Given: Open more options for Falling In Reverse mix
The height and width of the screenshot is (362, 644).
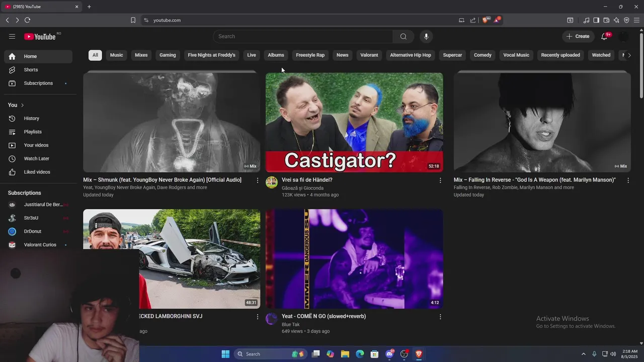Looking at the screenshot, I should coord(628,180).
